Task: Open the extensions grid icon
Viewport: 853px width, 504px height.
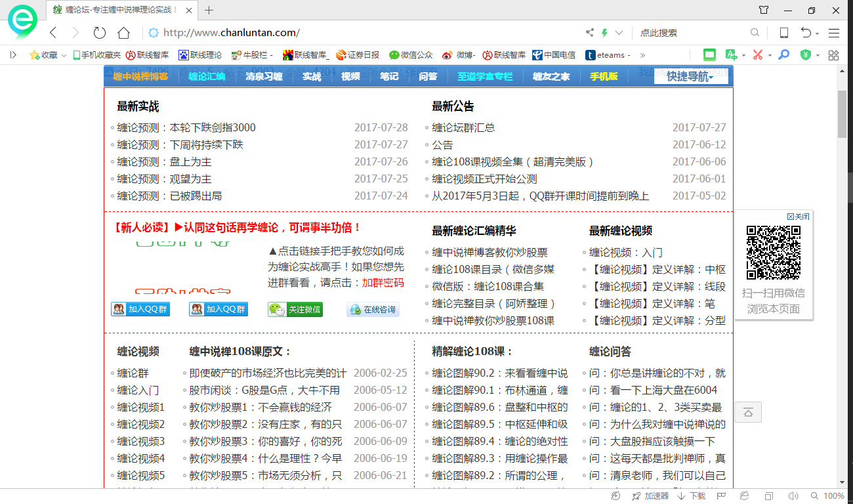Action: coord(834,54)
